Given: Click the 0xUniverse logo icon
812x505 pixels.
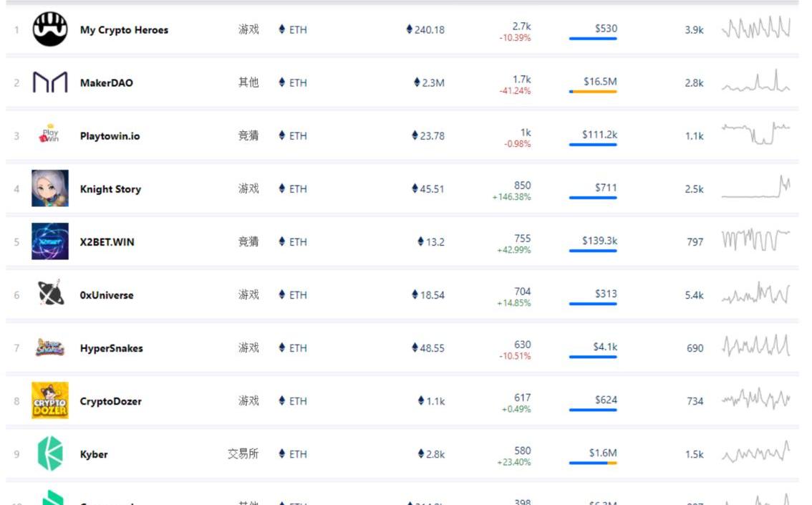Looking at the screenshot, I should [50, 294].
